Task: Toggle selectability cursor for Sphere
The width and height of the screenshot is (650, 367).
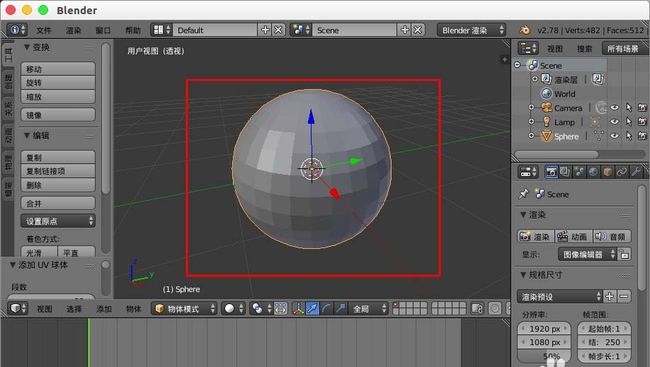Action: 629,136
